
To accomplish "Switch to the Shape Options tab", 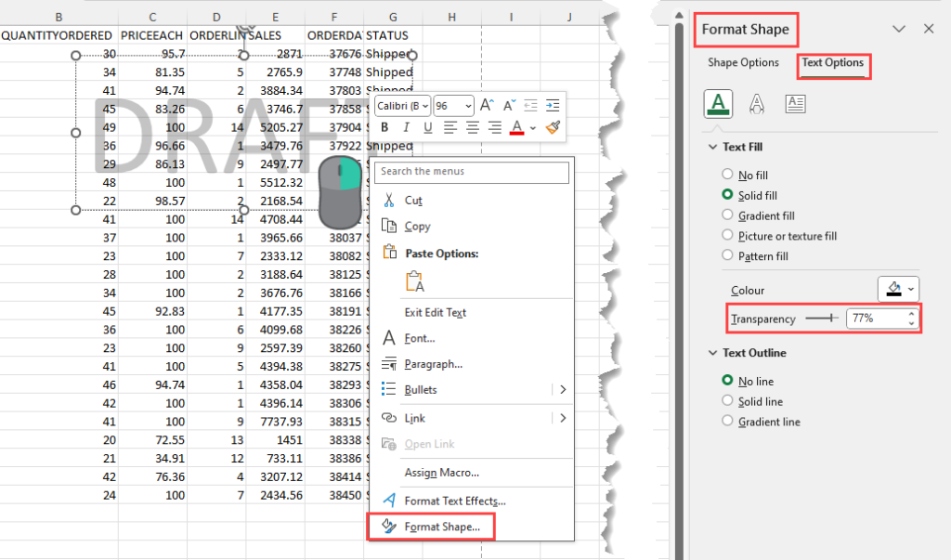I will pyautogui.click(x=743, y=62).
